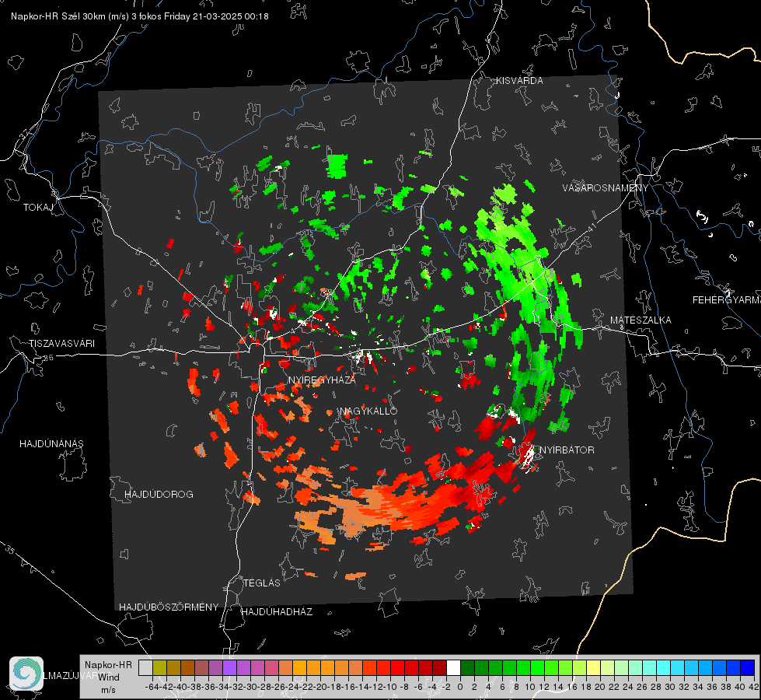Pick the green swatch between 4 and 6
This screenshot has height=700, width=761.
tap(495, 667)
